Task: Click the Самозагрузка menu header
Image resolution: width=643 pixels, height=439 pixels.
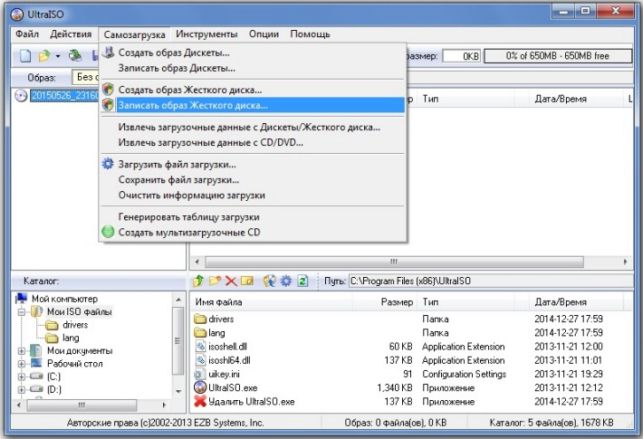Action: click(135, 34)
